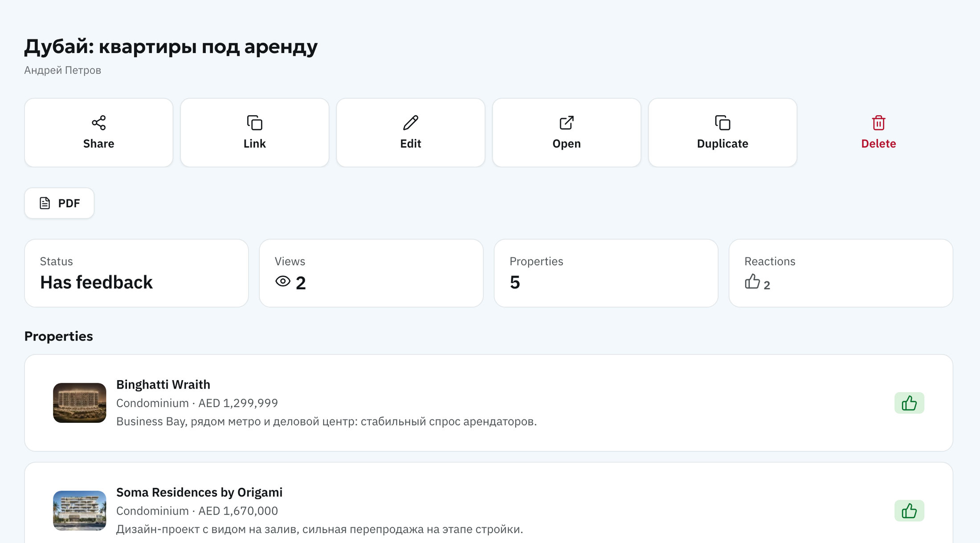Click the eye icon in Views card

point(283,281)
